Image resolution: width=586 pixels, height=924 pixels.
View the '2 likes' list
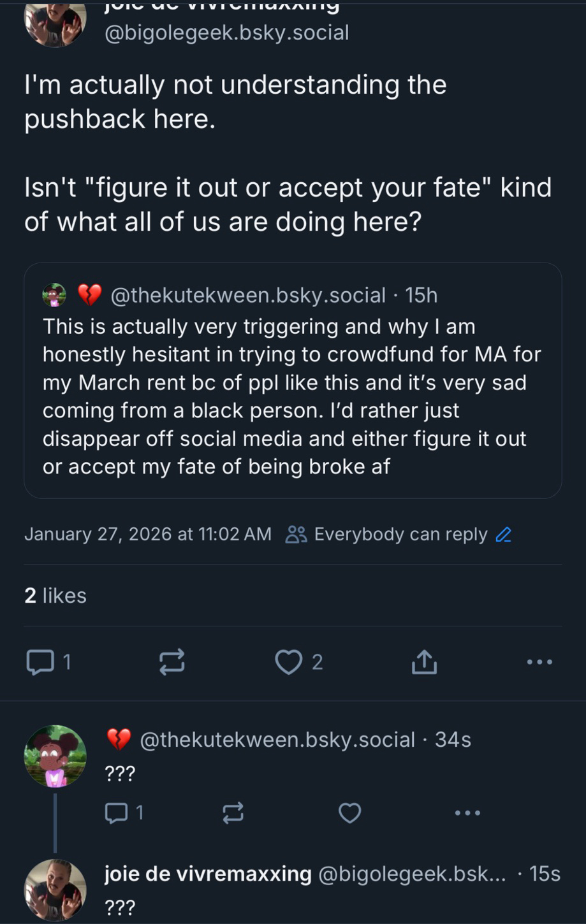(55, 595)
